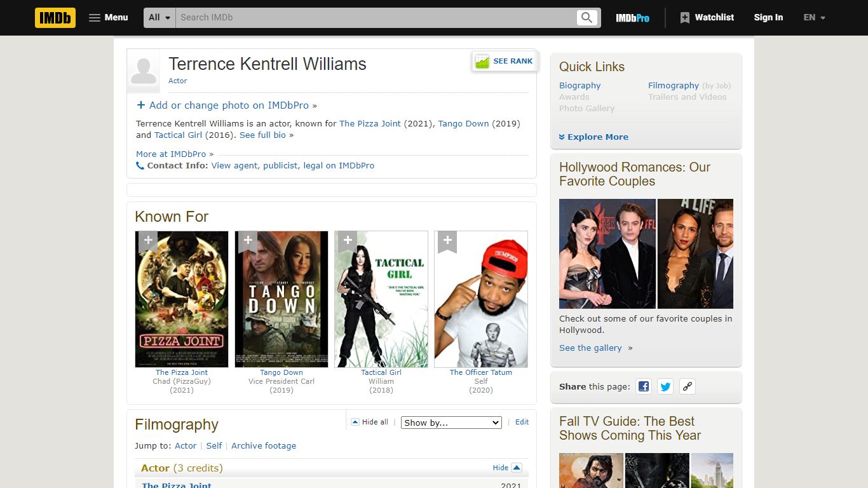Open the All search category dropdown
Image resolution: width=868 pixels, height=488 pixels.
click(x=159, y=18)
